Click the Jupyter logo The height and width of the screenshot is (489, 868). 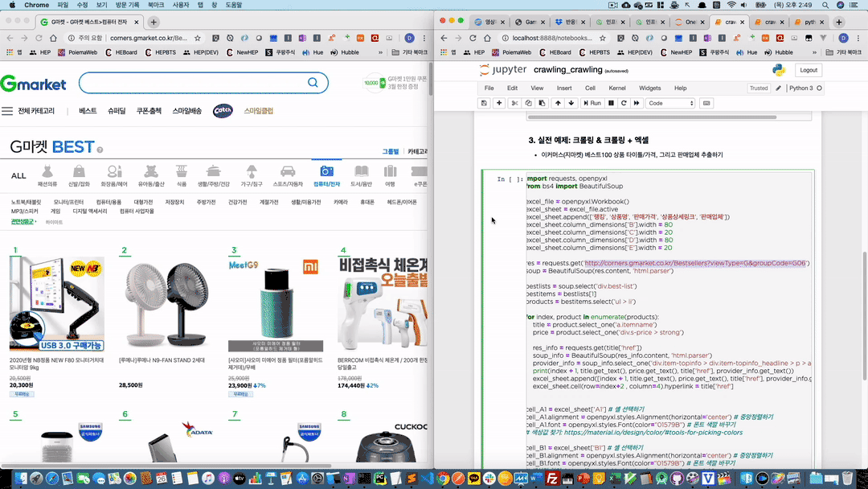click(x=503, y=70)
